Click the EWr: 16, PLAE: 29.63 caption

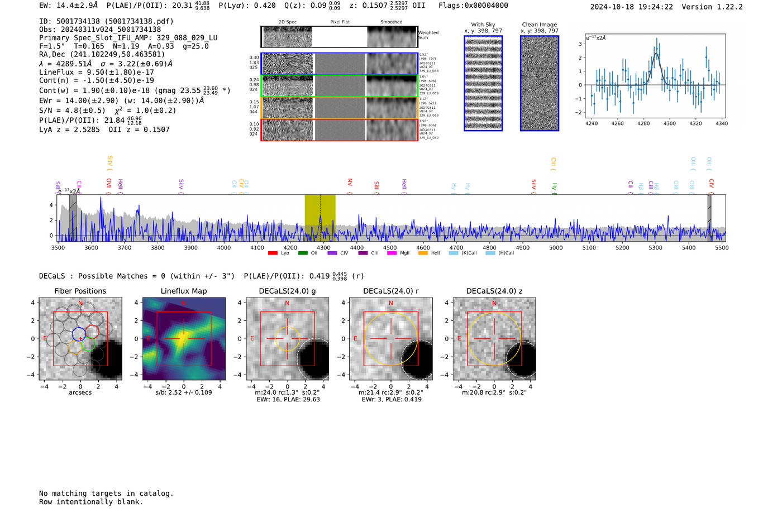(x=288, y=400)
